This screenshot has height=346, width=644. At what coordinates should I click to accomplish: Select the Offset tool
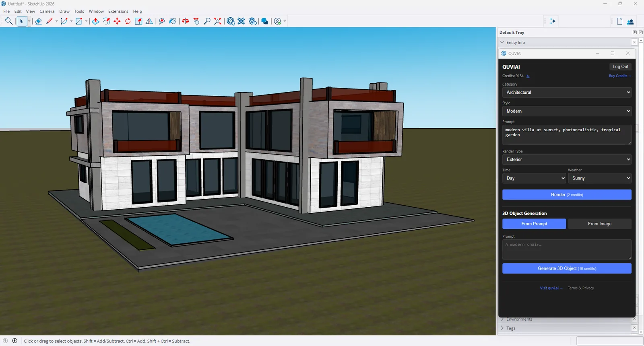tap(106, 21)
